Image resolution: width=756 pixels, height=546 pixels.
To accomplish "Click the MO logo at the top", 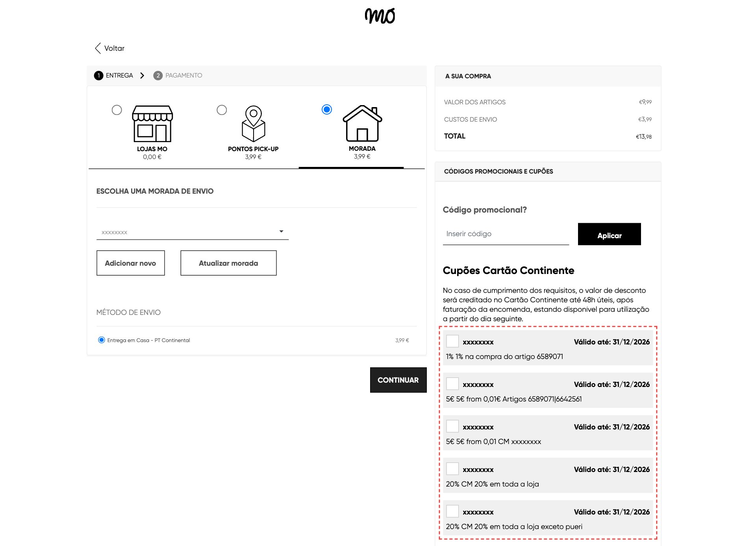I will [380, 16].
